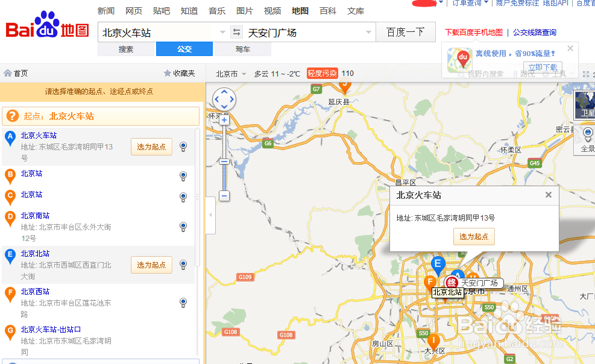Screen dimensions: 595x364
Task: Click the red 终 destination marker
Action: tap(452, 283)
